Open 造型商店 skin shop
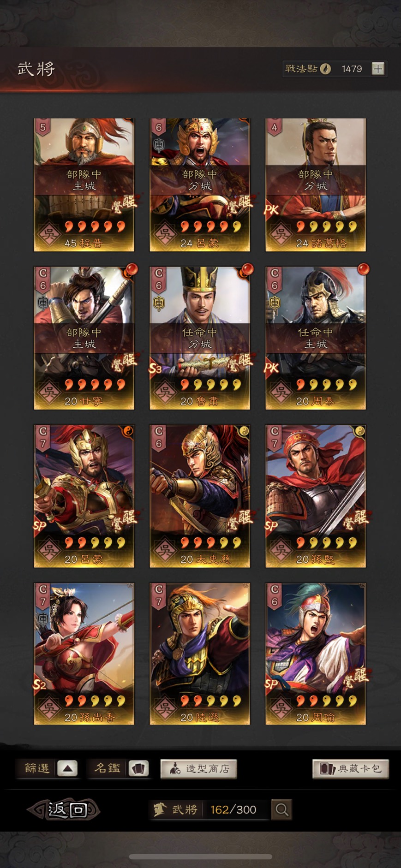The height and width of the screenshot is (868, 401). coord(199,769)
